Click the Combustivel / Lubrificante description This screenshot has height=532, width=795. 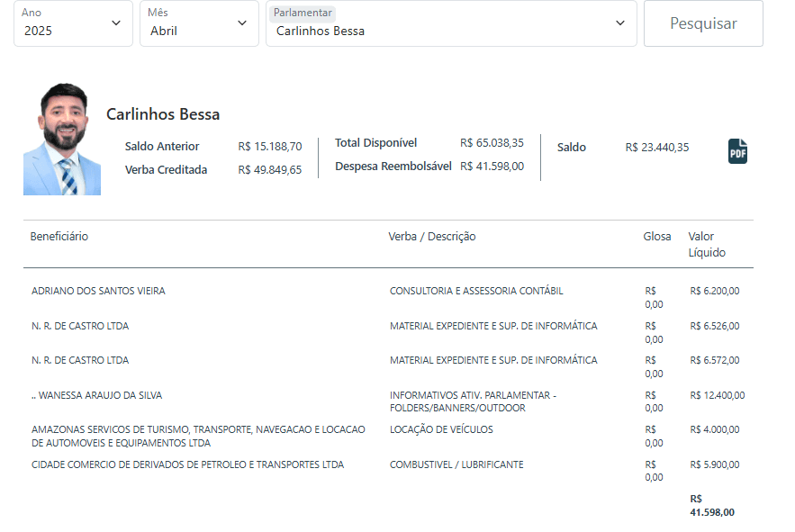(x=456, y=465)
